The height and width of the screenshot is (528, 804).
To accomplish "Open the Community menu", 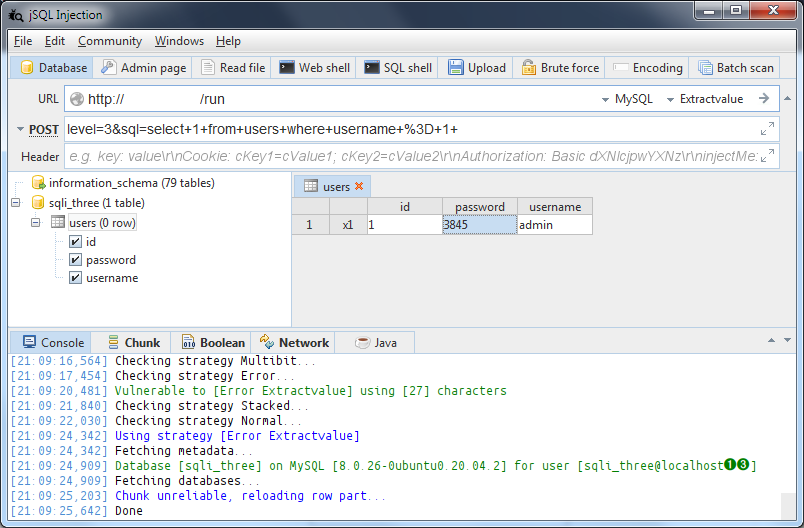I will (110, 41).
